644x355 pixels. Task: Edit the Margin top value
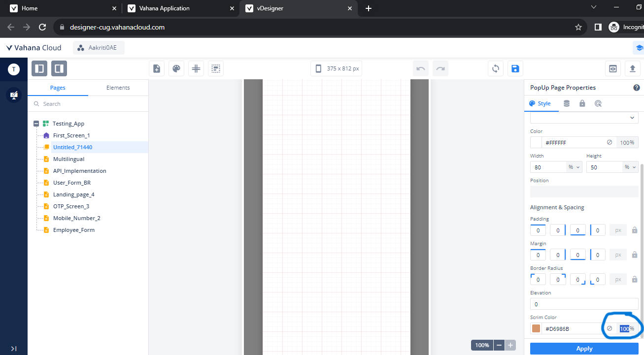538,255
